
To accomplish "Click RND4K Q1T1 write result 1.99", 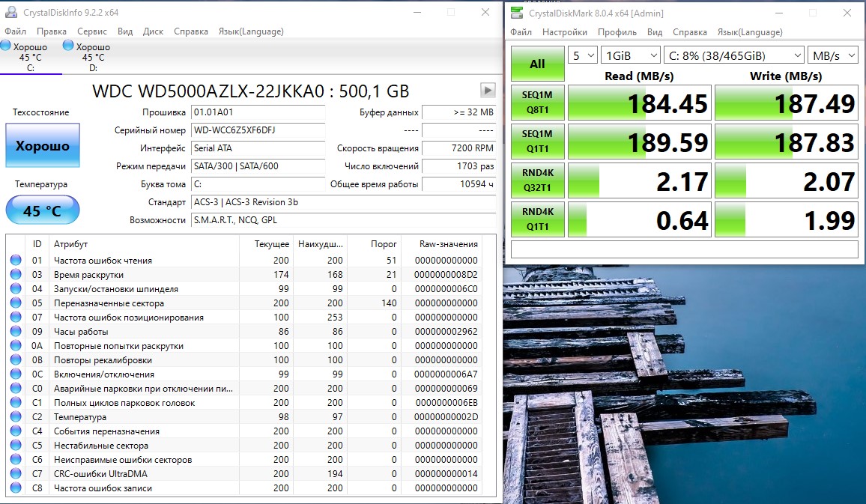I will tap(787, 219).
